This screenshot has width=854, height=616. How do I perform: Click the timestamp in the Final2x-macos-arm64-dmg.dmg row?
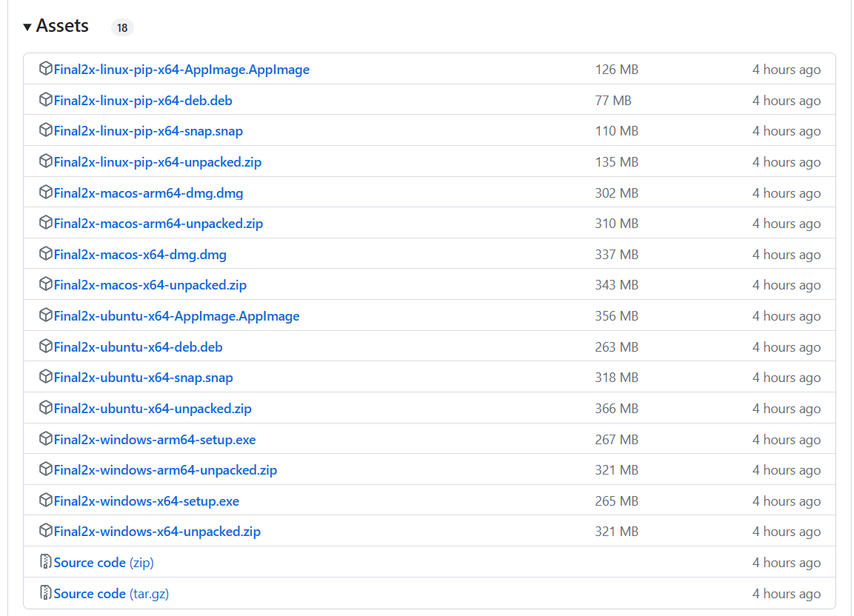click(787, 193)
